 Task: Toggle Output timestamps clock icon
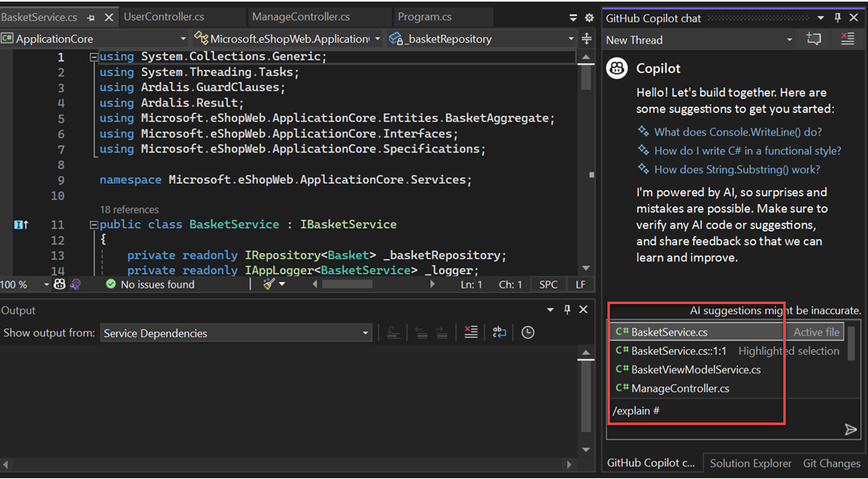[528, 332]
